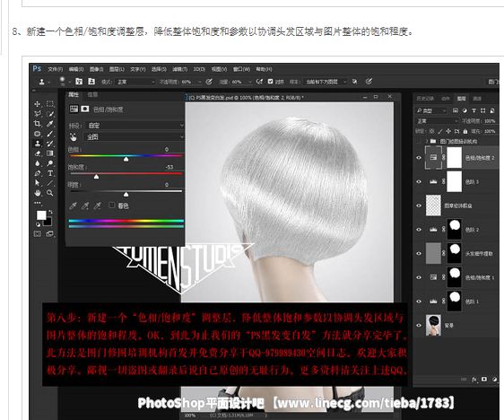Hide the 色阶 1 layer
Viewport: 504px width, 420px height.
(419, 302)
